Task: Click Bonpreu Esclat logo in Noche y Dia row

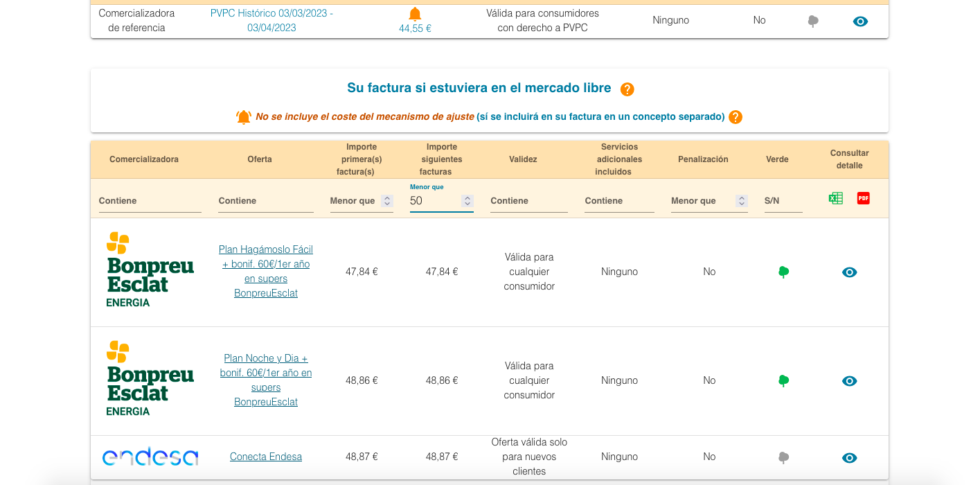Action: [150, 379]
